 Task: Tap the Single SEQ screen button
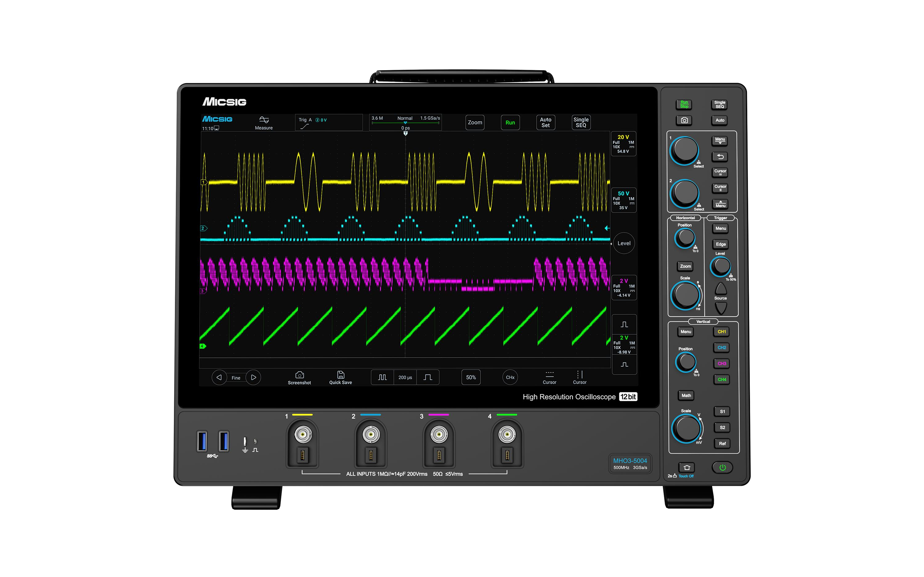click(x=581, y=122)
